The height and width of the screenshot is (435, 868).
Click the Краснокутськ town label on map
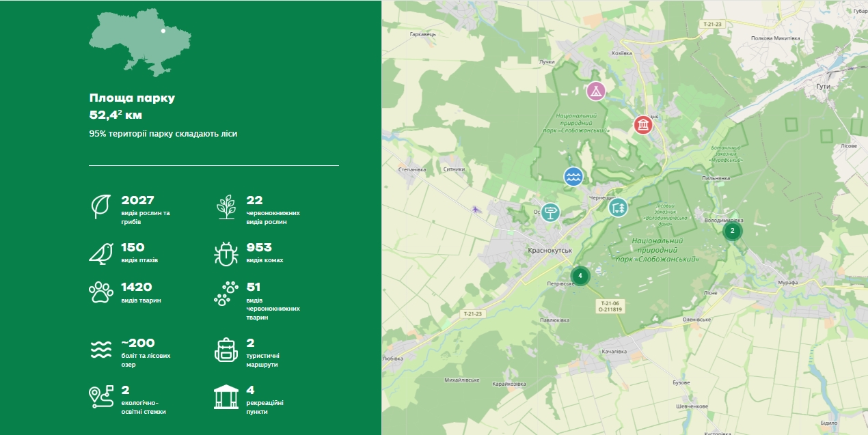click(x=550, y=251)
